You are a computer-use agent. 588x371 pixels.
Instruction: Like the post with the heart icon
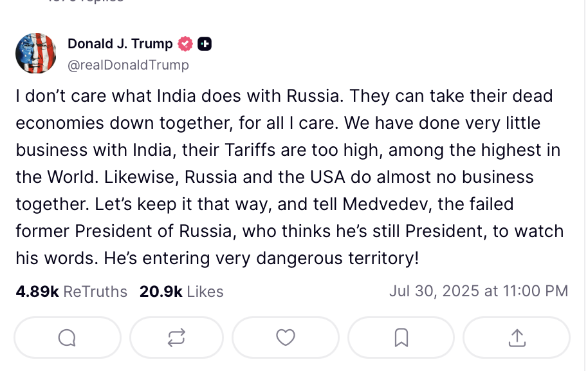[286, 338]
